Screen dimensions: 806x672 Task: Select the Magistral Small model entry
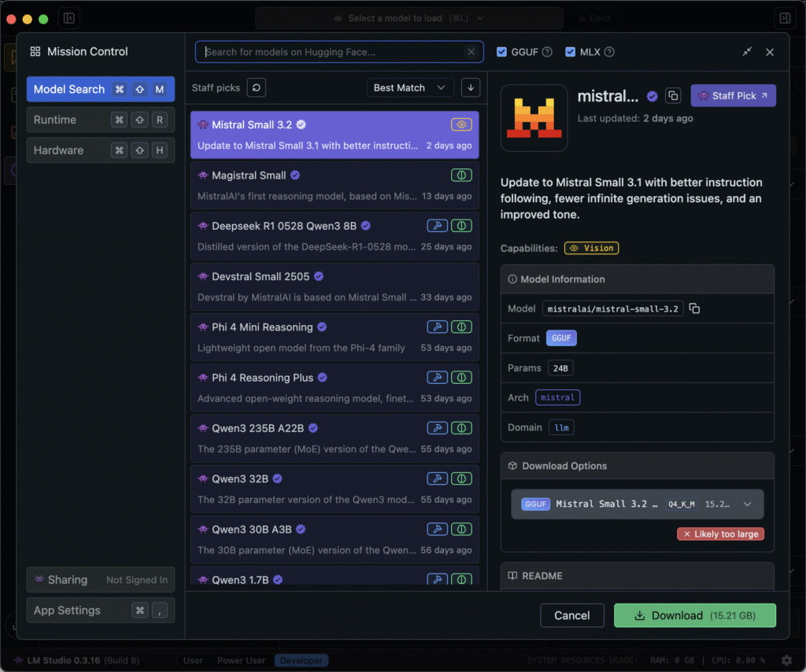[x=335, y=186]
